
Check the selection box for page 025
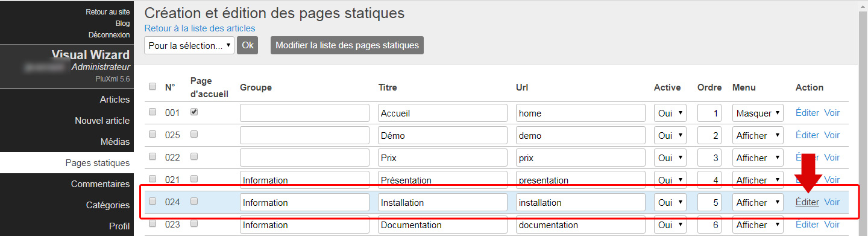pyautogui.click(x=153, y=134)
